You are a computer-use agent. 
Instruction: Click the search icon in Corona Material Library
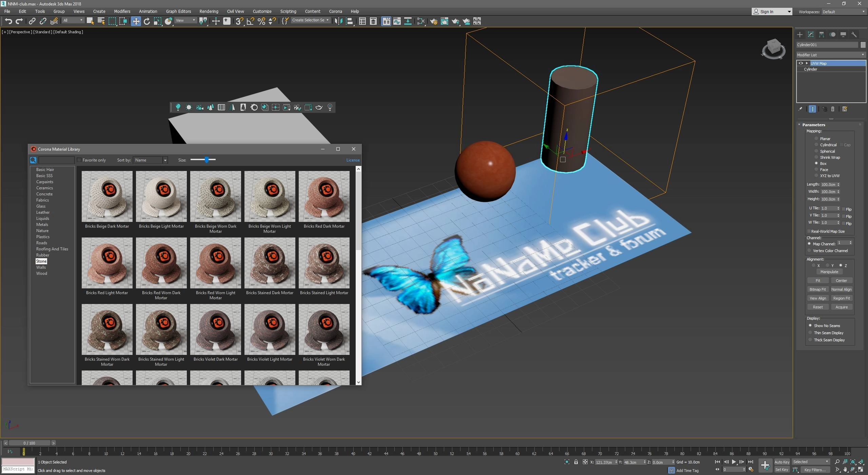click(x=33, y=160)
